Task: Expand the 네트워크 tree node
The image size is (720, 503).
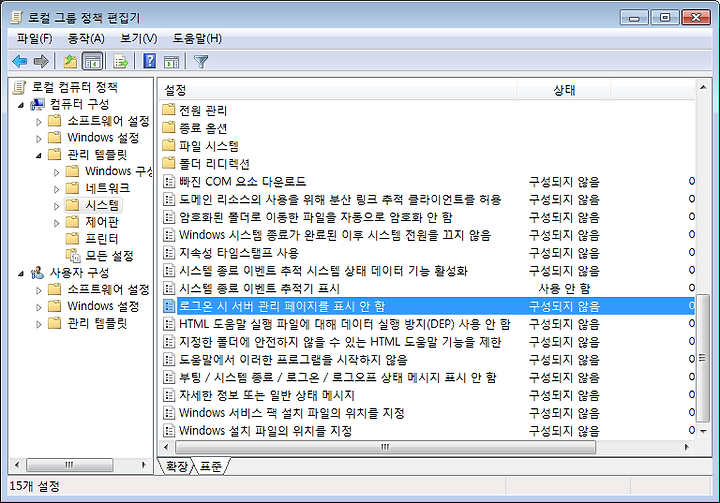Action: [x=56, y=189]
